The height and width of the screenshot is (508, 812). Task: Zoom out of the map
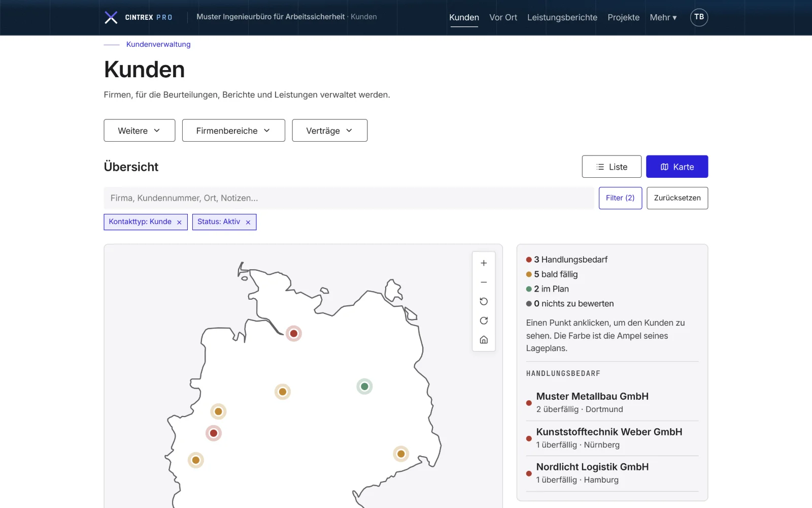484,282
